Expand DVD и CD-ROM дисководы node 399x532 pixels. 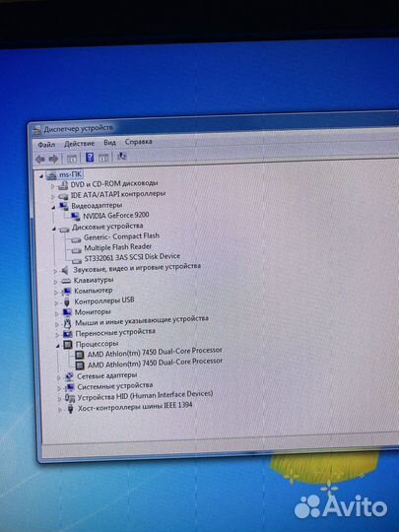click(x=52, y=186)
